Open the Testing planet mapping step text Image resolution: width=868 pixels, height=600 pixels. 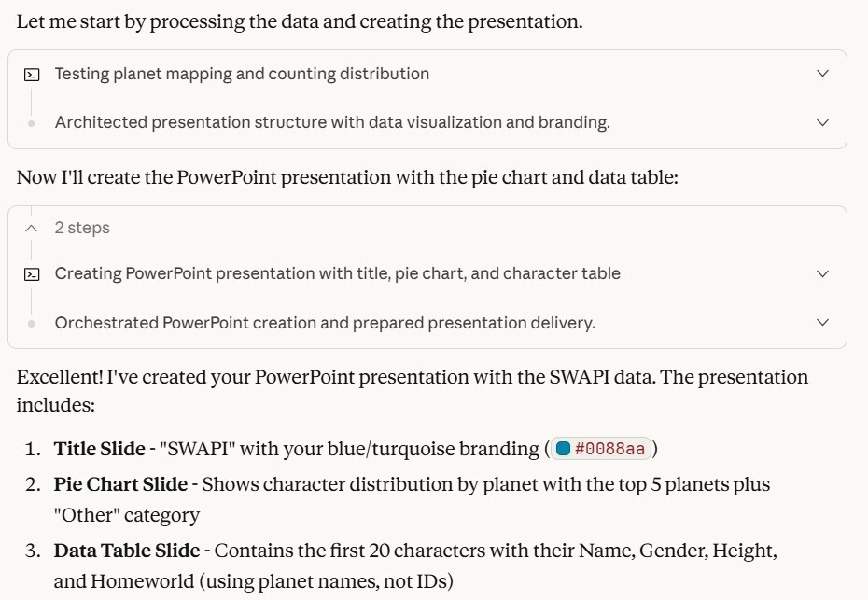click(x=242, y=74)
